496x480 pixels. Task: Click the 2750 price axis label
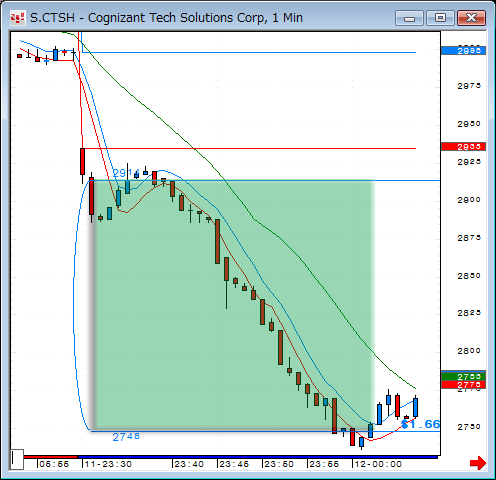coord(469,427)
